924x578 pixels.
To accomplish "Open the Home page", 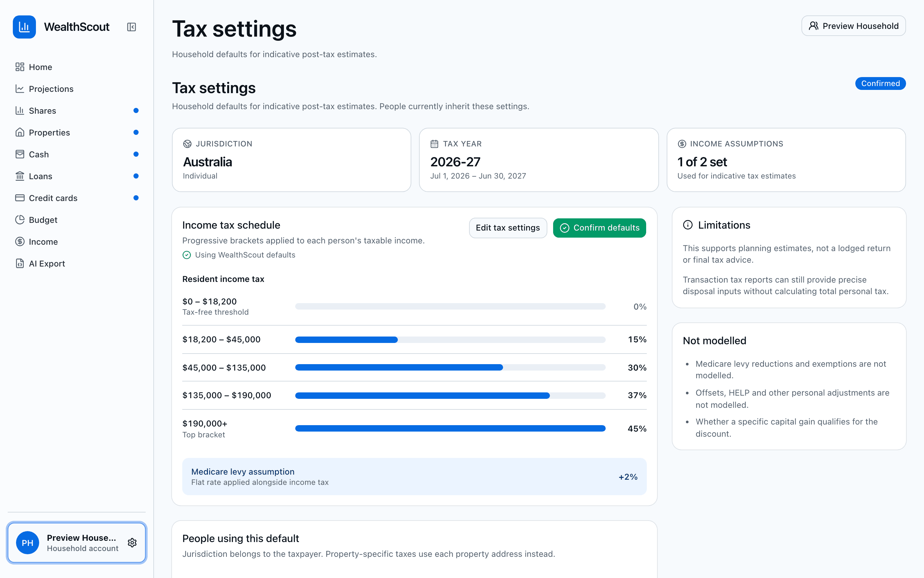I will click(76, 67).
